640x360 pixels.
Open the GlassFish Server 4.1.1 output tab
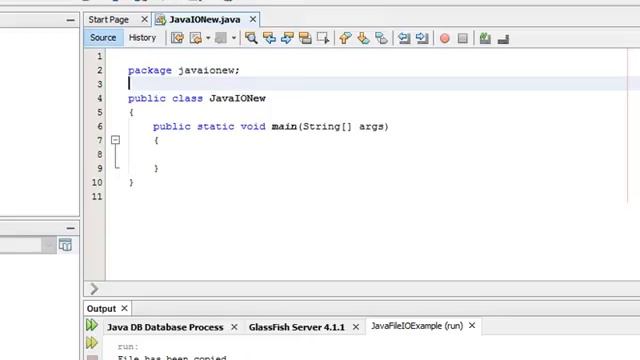297,327
